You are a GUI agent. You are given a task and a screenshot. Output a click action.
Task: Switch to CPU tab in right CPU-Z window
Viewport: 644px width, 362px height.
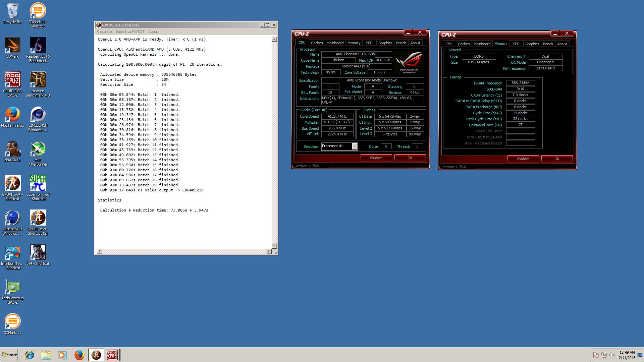449,44
